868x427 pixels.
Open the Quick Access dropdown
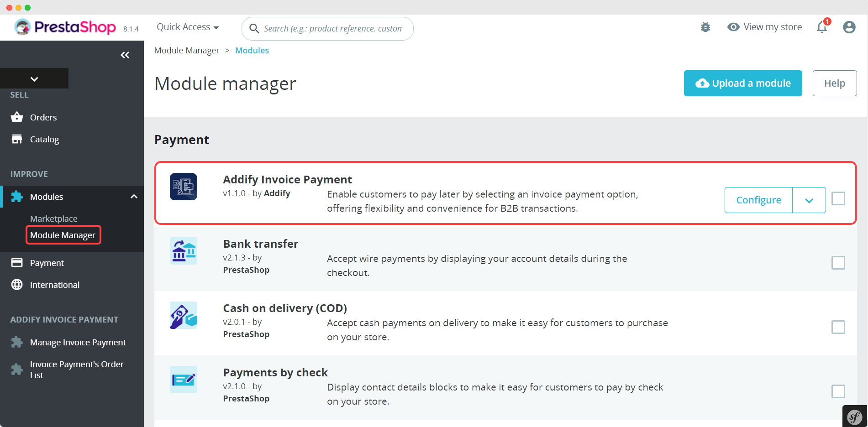click(188, 27)
